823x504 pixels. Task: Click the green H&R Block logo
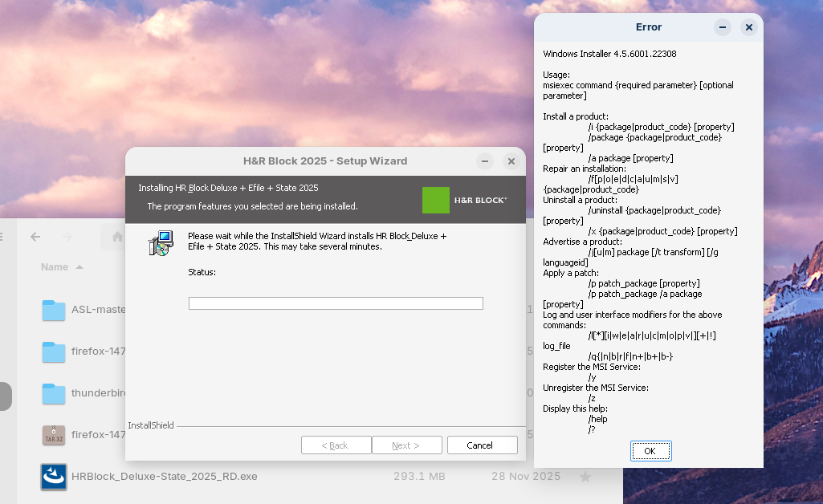tap(436, 200)
